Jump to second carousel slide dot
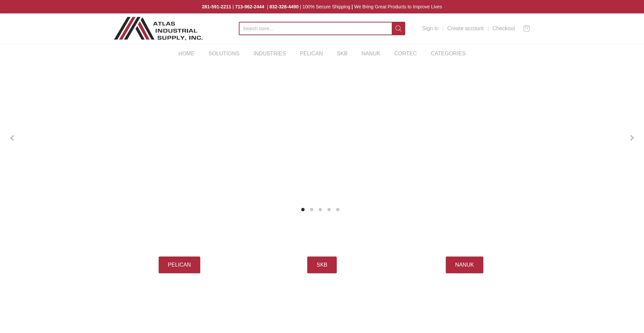The height and width of the screenshot is (333, 644). coord(312,210)
